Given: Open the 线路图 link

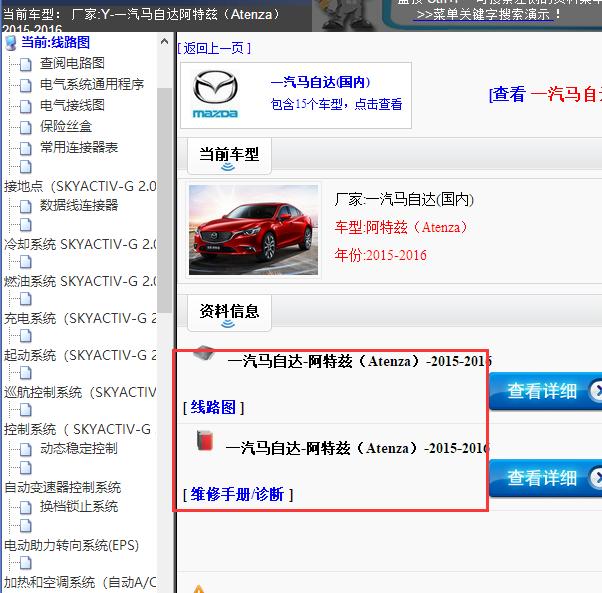Looking at the screenshot, I should (x=213, y=407).
